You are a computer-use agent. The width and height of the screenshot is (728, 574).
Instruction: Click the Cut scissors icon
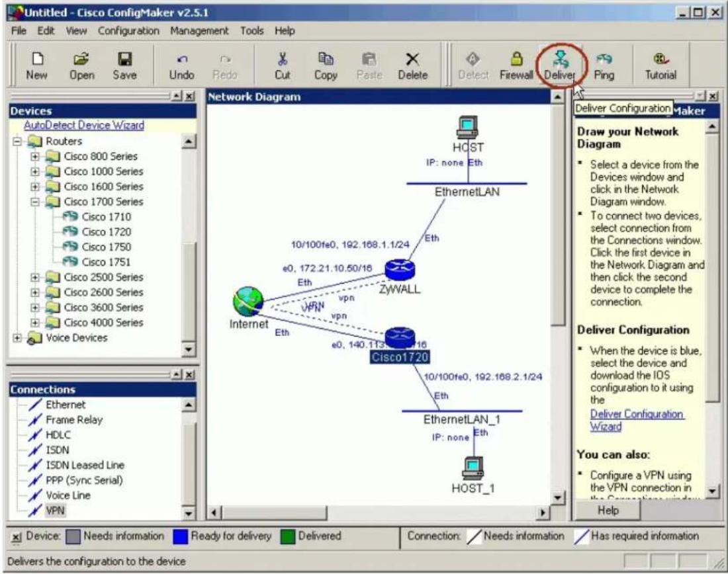click(x=283, y=66)
